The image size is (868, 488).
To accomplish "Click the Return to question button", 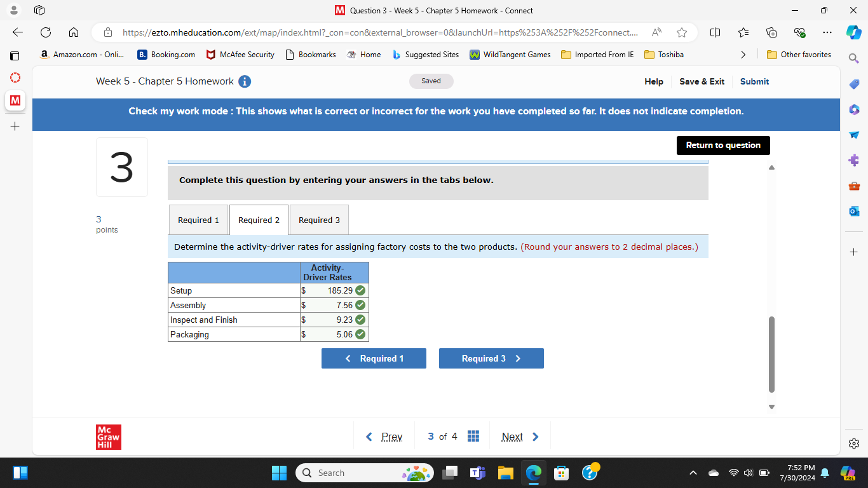I will pyautogui.click(x=722, y=145).
